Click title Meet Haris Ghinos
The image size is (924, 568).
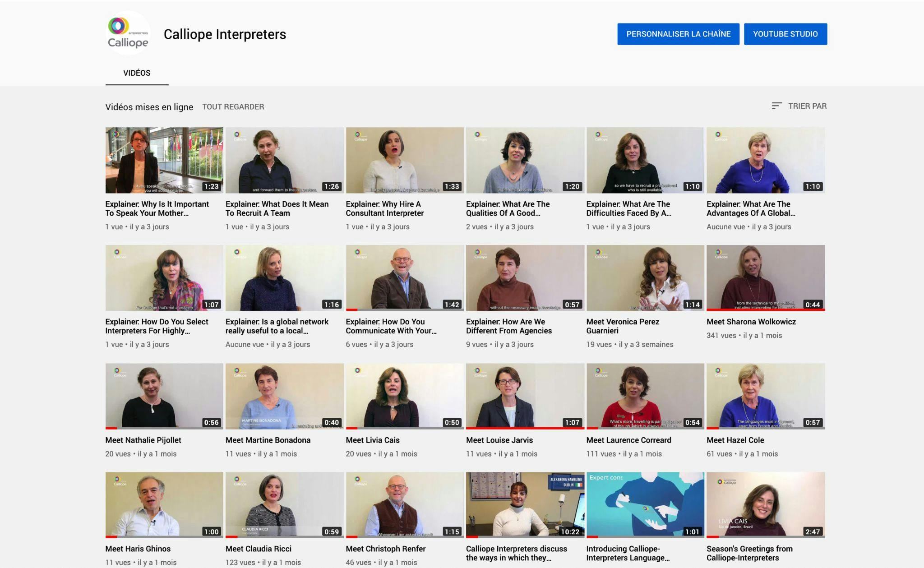(x=138, y=549)
